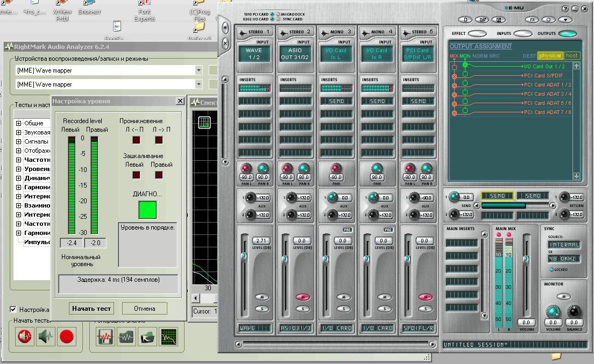This screenshot has height=364, width=594.
Task: Toggle MON routing for I/O Card Out 1/2
Action: (465, 65)
